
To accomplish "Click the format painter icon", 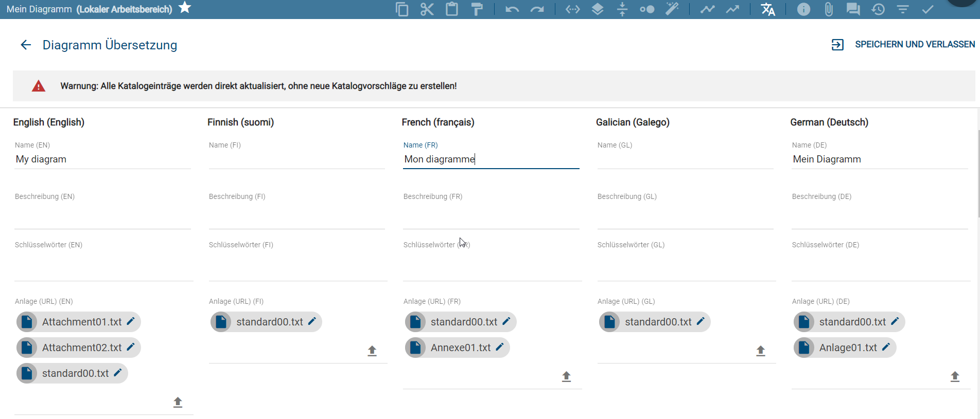I will pyautogui.click(x=477, y=9).
